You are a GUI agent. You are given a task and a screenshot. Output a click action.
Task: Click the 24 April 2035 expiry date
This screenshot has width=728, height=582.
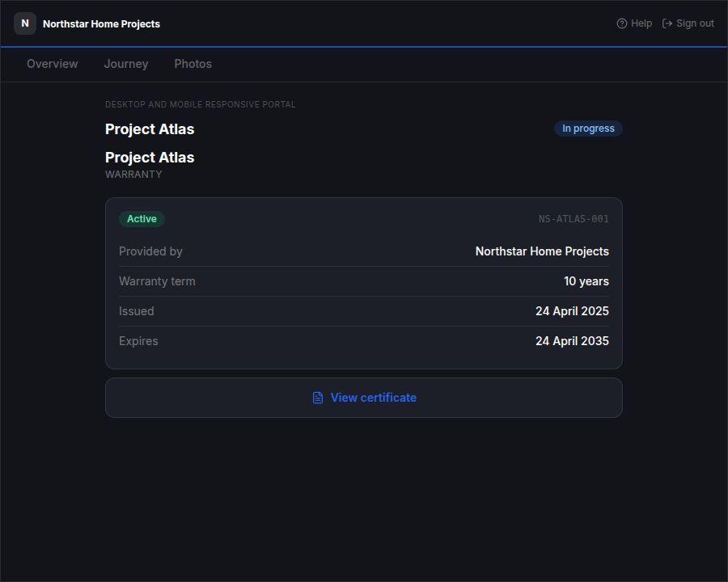click(572, 341)
